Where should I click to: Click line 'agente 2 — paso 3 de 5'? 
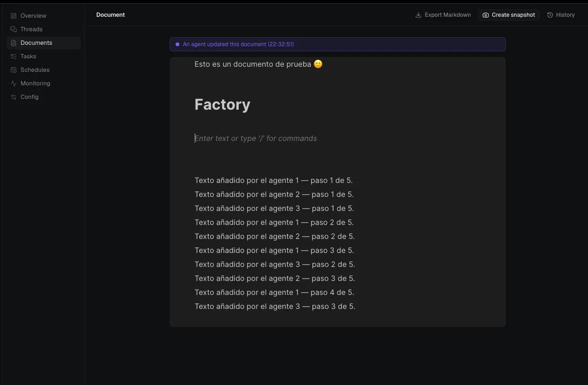(x=275, y=279)
